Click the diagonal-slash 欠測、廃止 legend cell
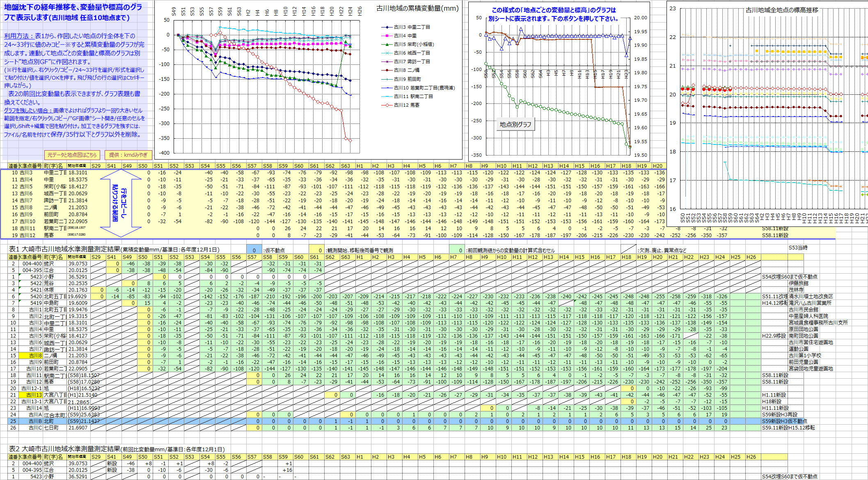This screenshot has height=480, width=868. tap(628, 250)
